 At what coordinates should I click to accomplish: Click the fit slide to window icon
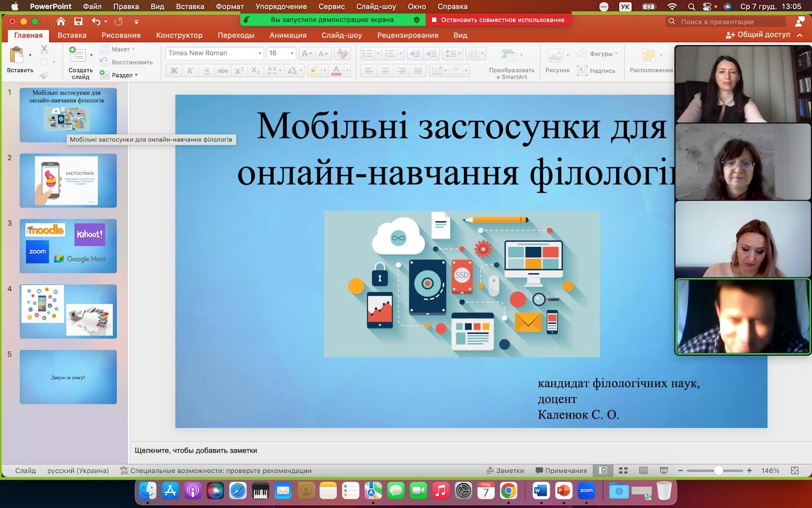(x=795, y=470)
